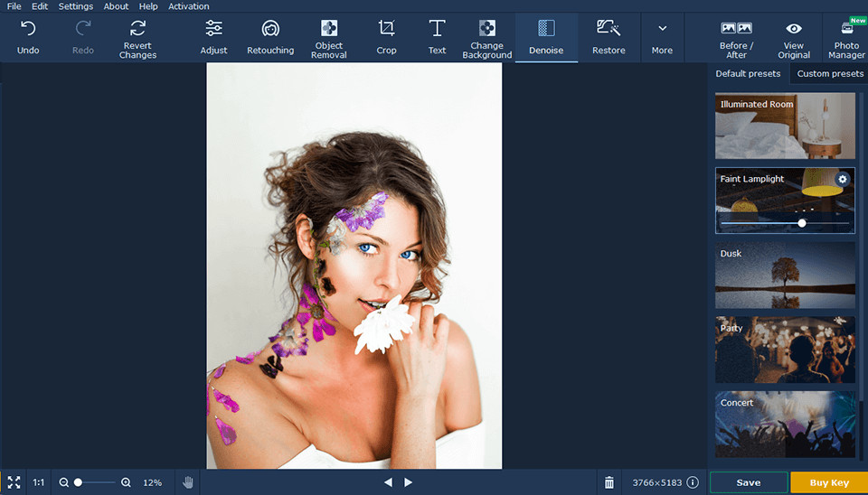Open the Text tool

click(x=437, y=38)
